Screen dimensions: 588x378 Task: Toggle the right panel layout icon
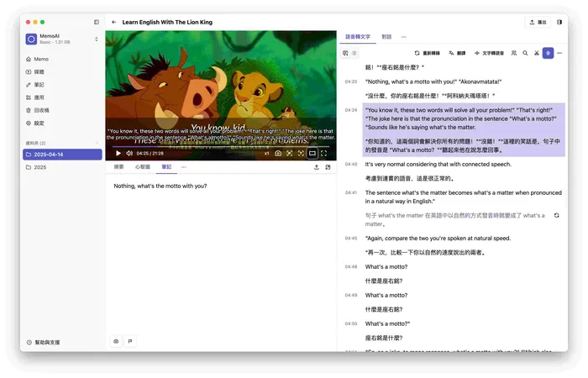[x=559, y=22]
